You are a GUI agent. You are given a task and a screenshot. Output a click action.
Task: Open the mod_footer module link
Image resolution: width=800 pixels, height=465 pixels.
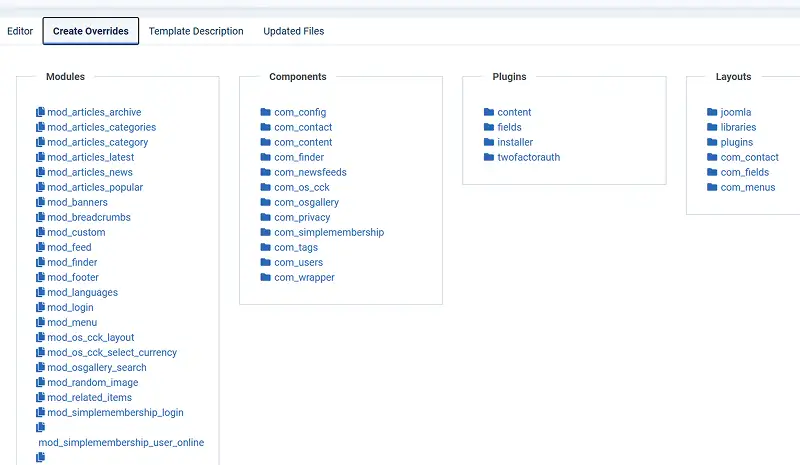(x=73, y=277)
